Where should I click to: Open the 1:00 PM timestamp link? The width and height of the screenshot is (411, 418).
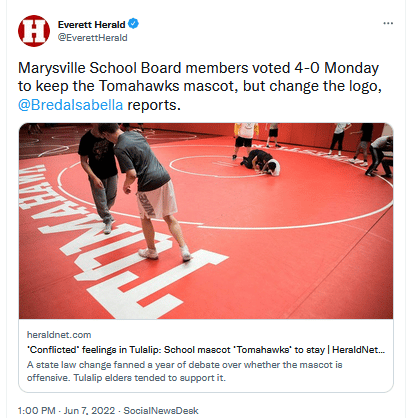pos(37,410)
